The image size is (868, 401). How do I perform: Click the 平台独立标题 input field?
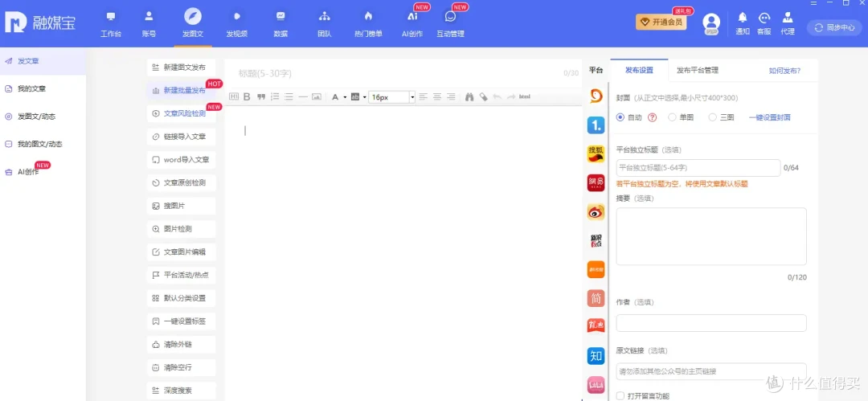click(x=698, y=168)
